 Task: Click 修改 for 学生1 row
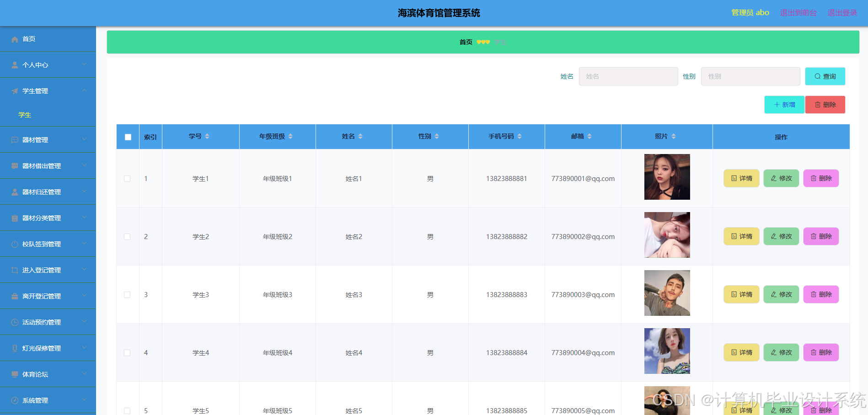pyautogui.click(x=781, y=178)
